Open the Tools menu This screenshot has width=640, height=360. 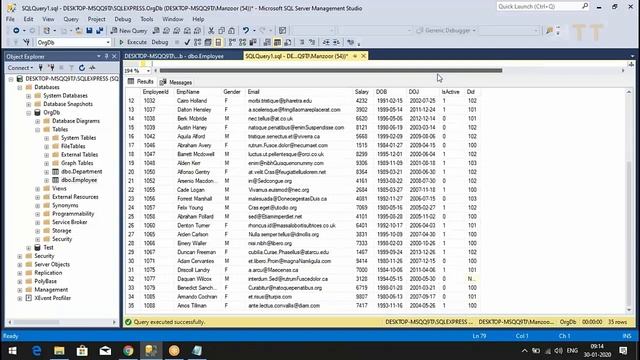(x=147, y=19)
